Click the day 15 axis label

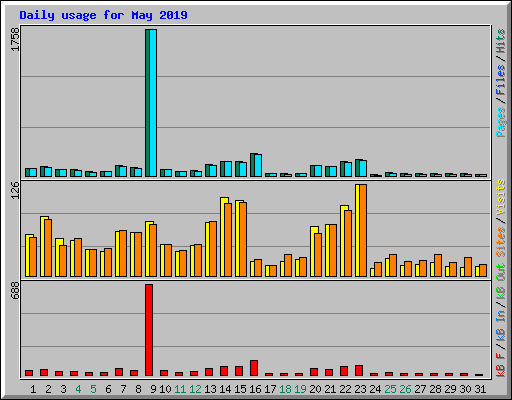tap(240, 389)
